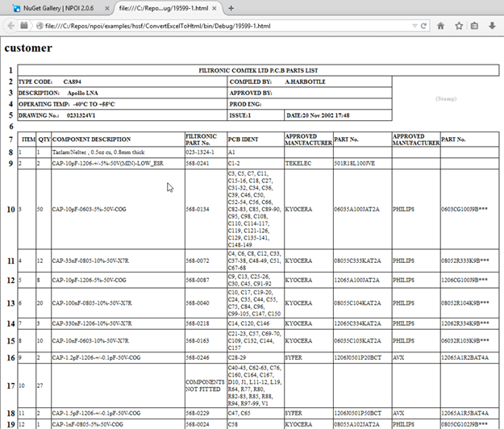This screenshot has width=504, height=429.
Task: Click the 'TEKELEC' manufacturer cell
Action: pos(309,163)
